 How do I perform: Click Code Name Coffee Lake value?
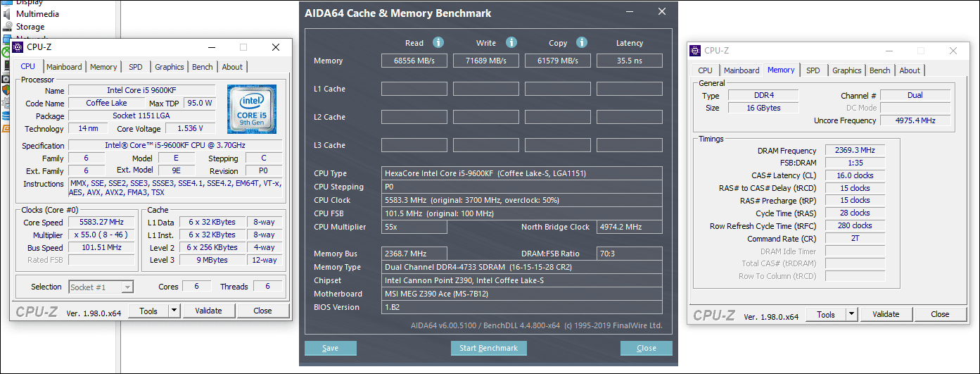[107, 103]
